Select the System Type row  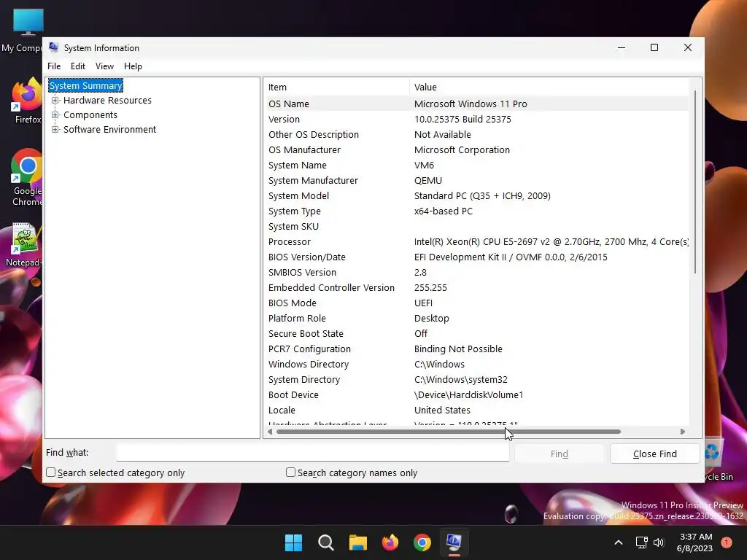tap(478, 211)
